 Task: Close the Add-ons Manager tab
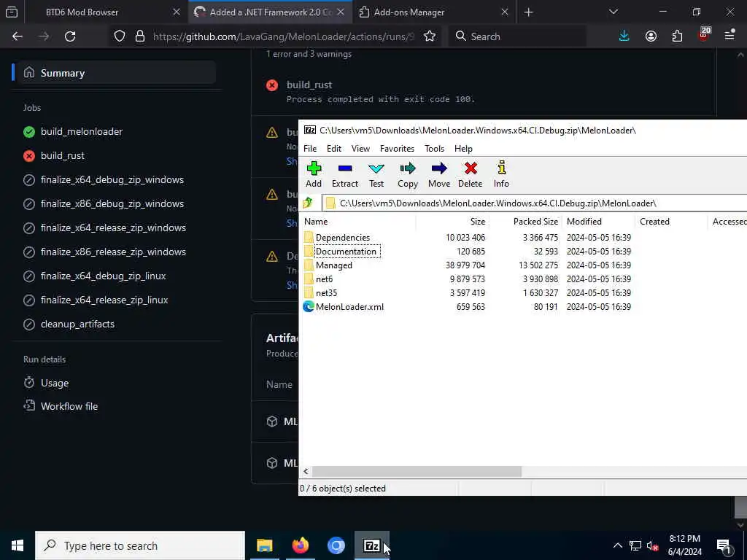pyautogui.click(x=505, y=12)
